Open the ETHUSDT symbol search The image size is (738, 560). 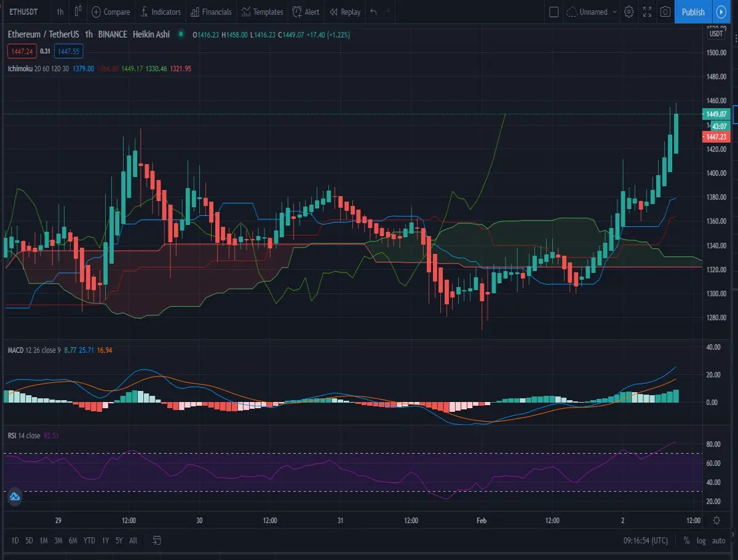coord(23,12)
